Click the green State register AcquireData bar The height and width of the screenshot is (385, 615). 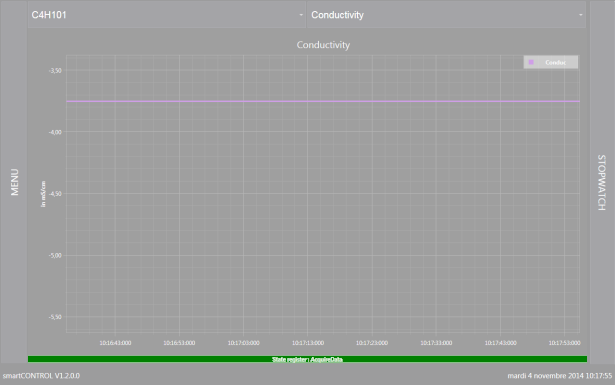308,359
